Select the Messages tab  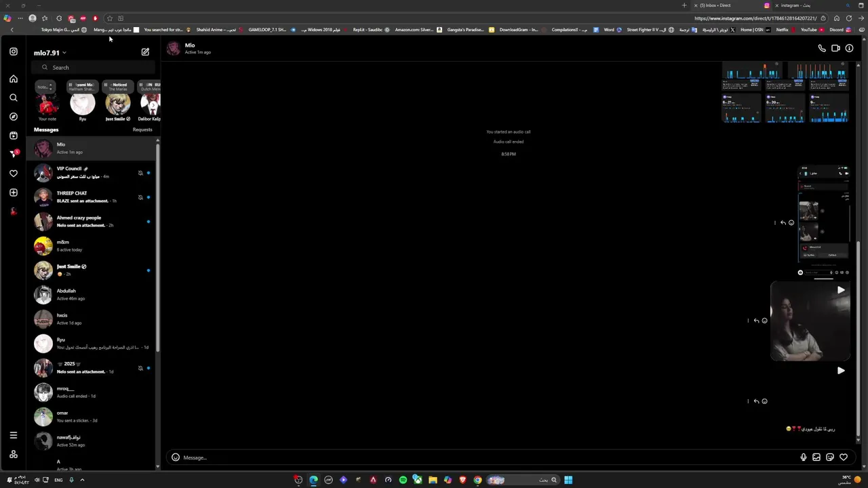[46, 129]
